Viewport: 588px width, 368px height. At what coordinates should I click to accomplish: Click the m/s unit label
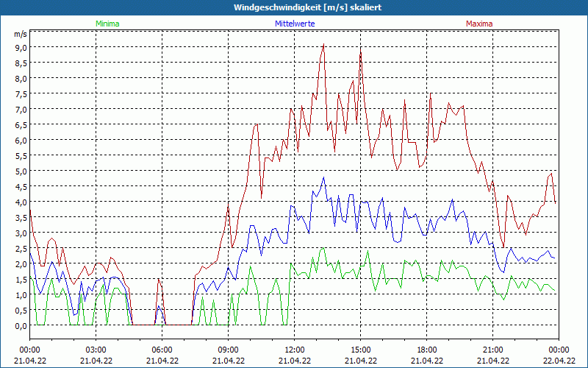pos(21,34)
